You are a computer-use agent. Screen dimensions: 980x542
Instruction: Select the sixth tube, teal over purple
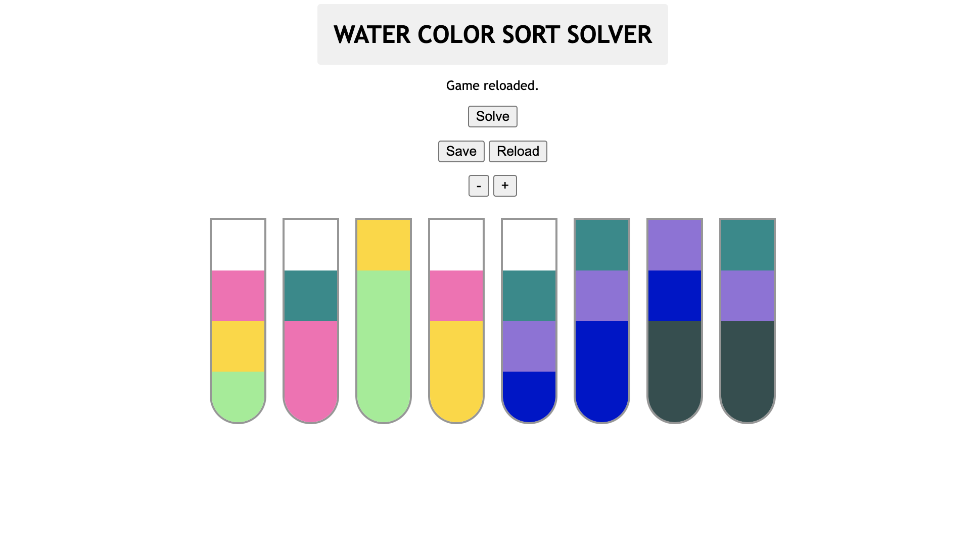point(602,321)
